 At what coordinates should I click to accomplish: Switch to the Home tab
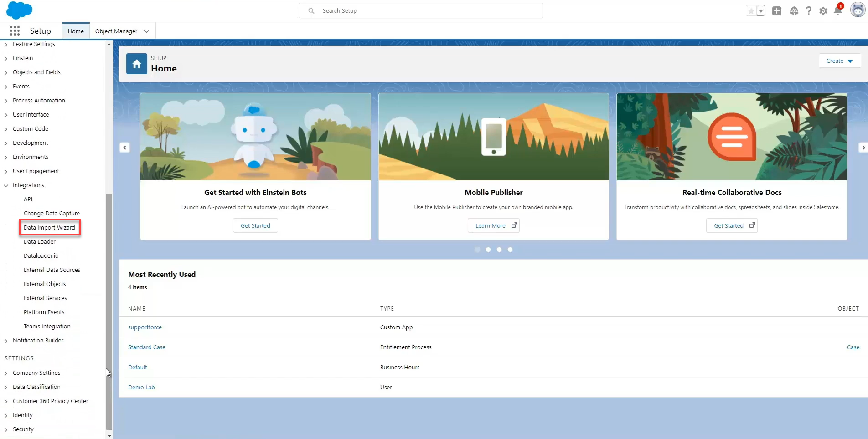point(76,31)
